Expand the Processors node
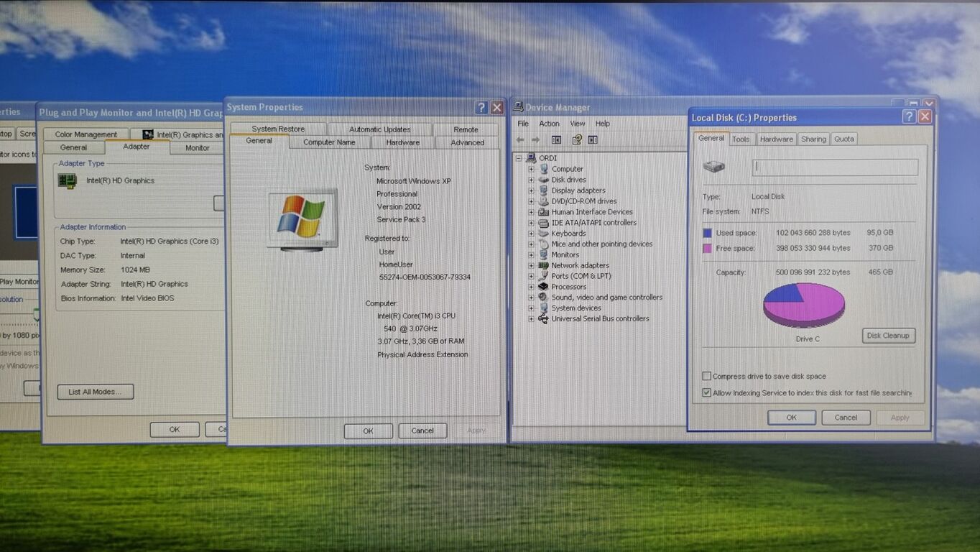Image resolution: width=980 pixels, height=552 pixels. tap(532, 287)
